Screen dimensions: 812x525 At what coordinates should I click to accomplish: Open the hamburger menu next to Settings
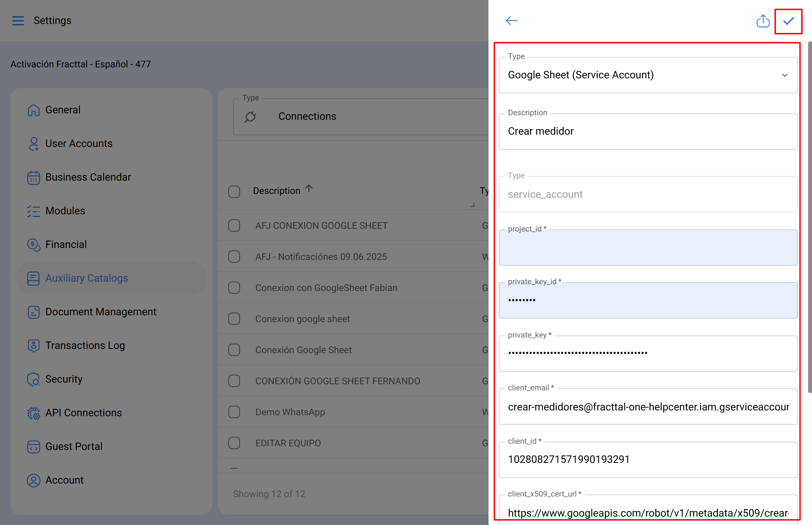click(18, 20)
